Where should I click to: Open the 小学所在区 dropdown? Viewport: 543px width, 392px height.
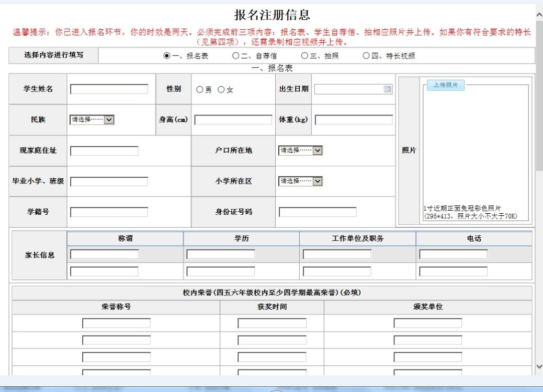pyautogui.click(x=301, y=181)
